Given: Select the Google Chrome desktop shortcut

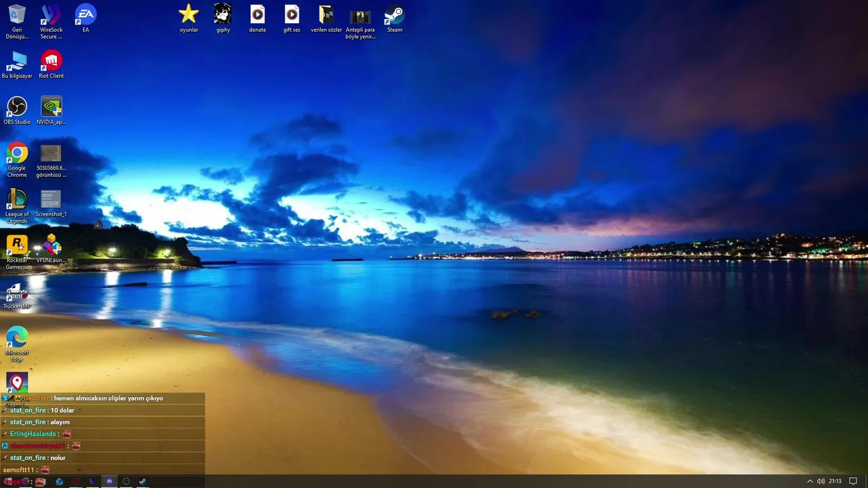Looking at the screenshot, I should point(17,161).
